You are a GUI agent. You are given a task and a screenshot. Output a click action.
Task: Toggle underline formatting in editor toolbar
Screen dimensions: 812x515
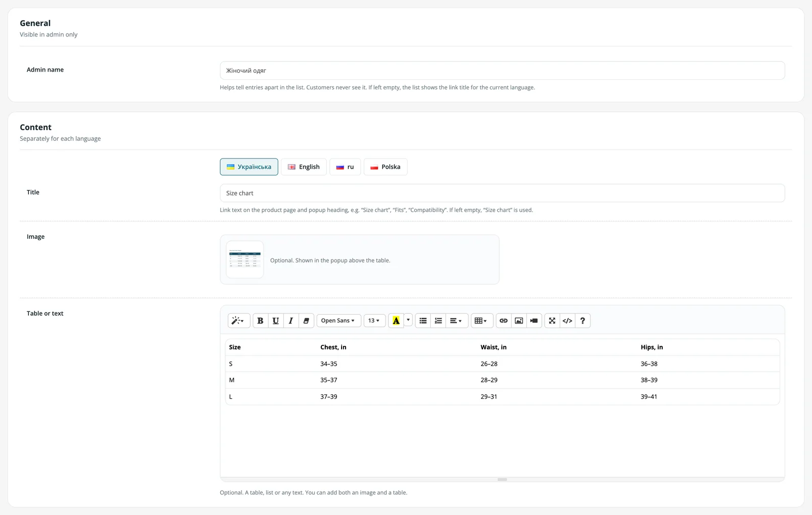pos(276,320)
